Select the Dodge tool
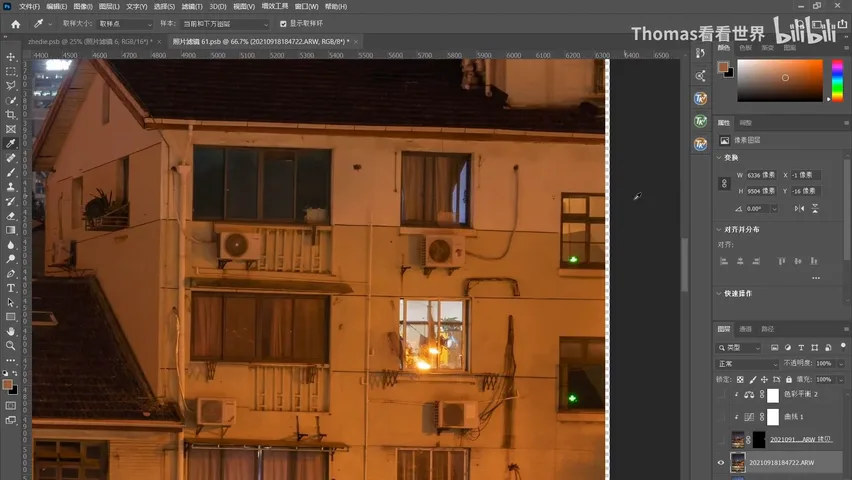852x480 pixels. click(x=10, y=259)
